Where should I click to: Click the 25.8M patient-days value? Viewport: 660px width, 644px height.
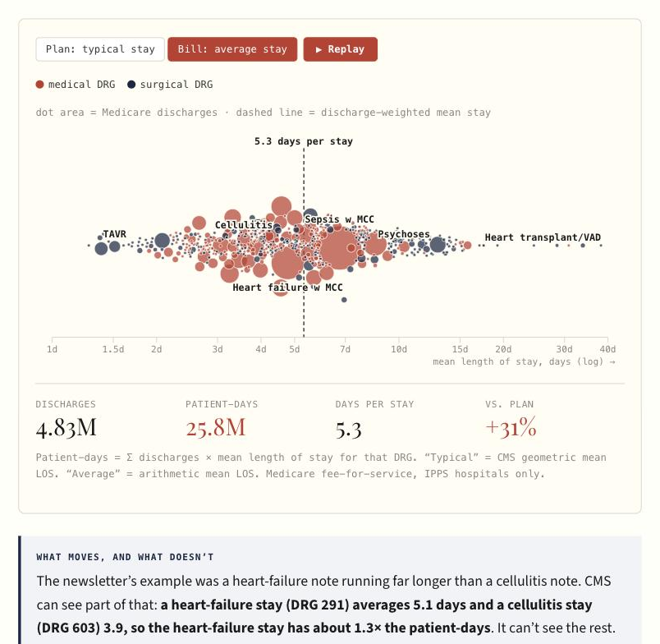click(x=216, y=427)
